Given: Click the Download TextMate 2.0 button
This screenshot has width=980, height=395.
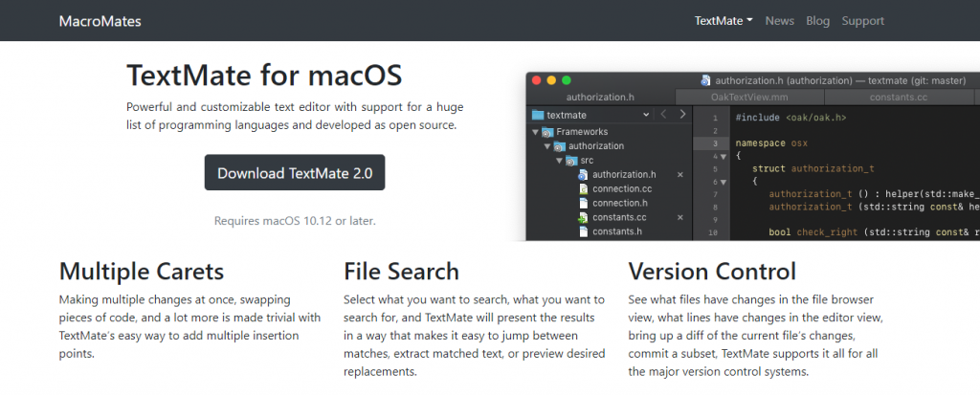Looking at the screenshot, I should pyautogui.click(x=294, y=173).
